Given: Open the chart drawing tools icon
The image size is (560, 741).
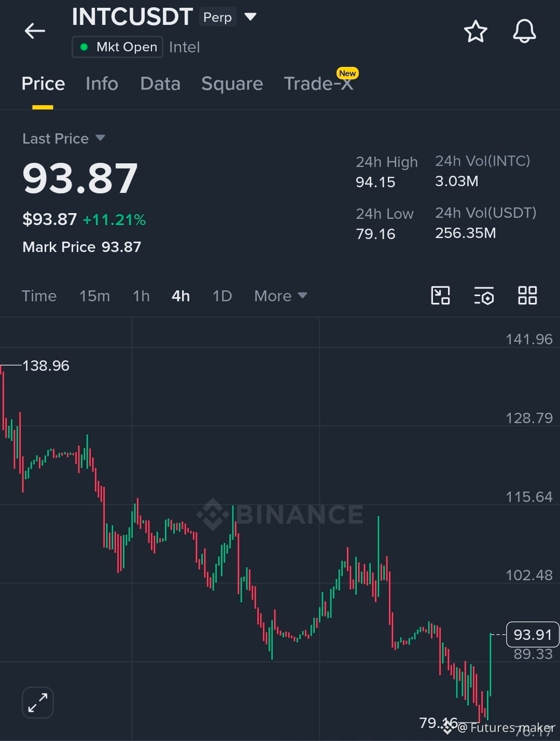Looking at the screenshot, I should [440, 296].
